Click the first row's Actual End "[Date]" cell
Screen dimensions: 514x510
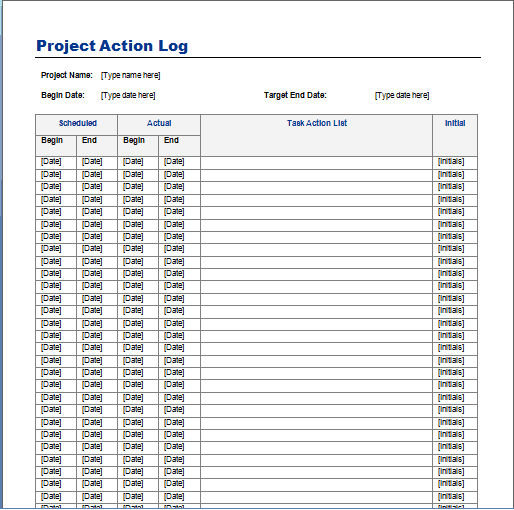(179, 162)
